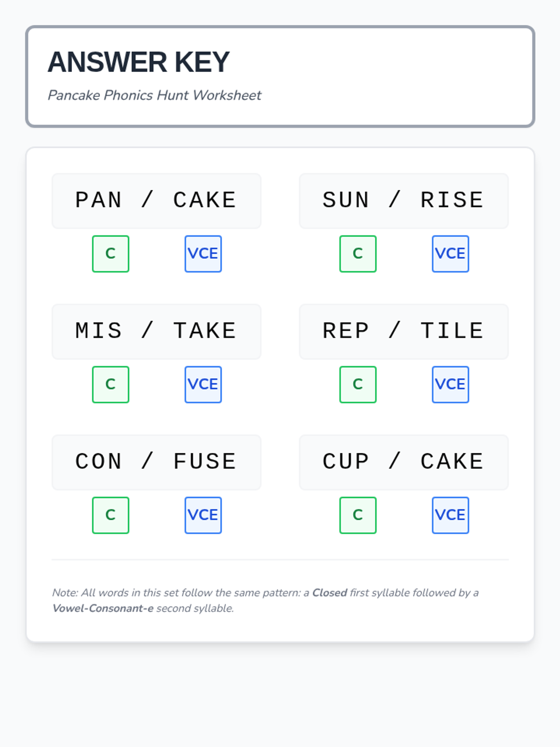Select the MIS / TAKE word card
The height and width of the screenshot is (747, 560).
tap(156, 331)
